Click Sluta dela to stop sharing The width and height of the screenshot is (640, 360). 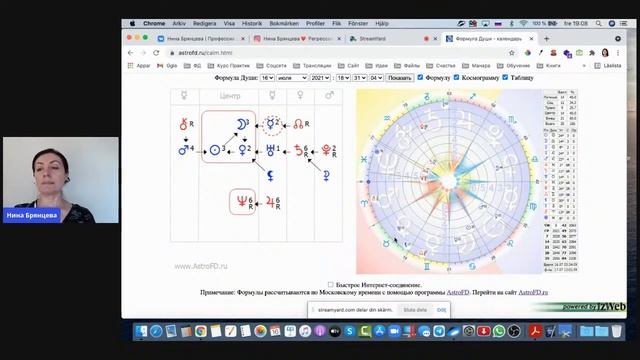tap(415, 310)
